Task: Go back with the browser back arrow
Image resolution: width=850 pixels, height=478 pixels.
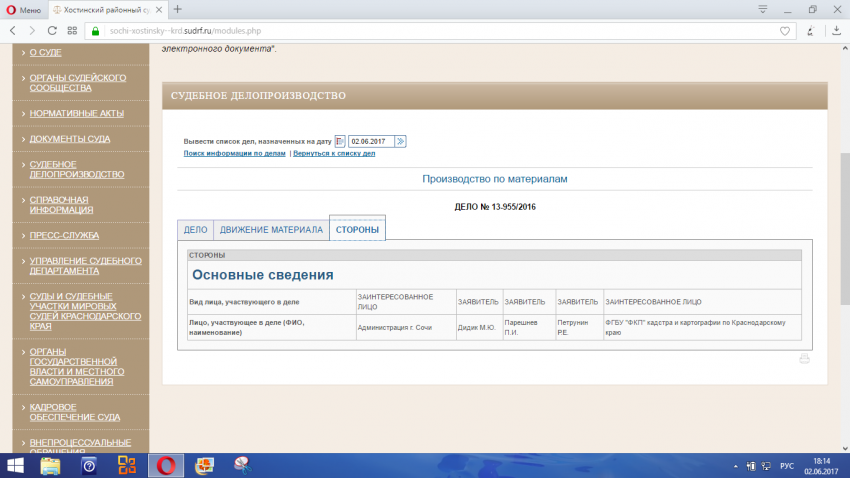Action: pyautogui.click(x=13, y=30)
